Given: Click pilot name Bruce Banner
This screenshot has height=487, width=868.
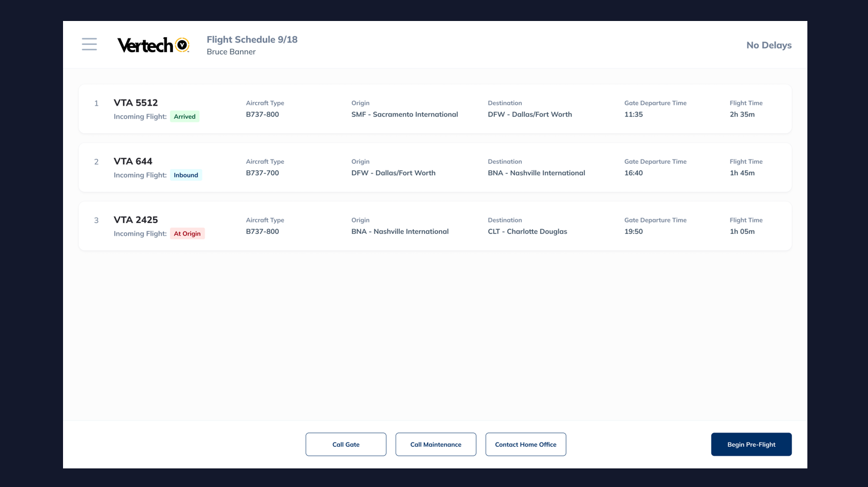Looking at the screenshot, I should click(231, 52).
